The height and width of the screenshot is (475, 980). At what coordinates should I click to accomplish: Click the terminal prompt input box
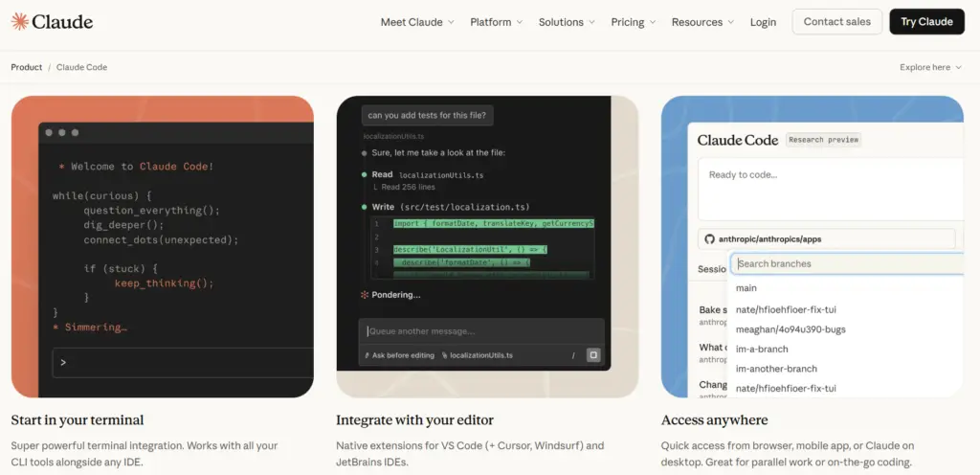[x=183, y=363]
